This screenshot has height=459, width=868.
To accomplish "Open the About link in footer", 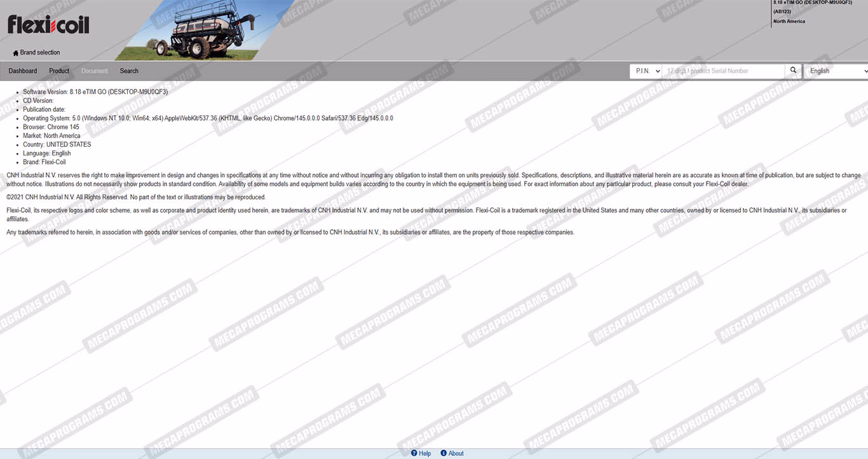I will tap(456, 453).
